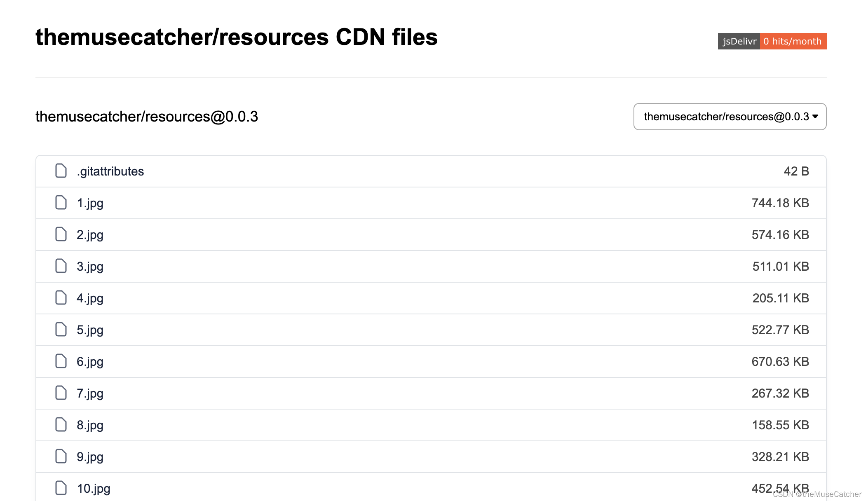The width and height of the screenshot is (868, 501).
Task: Click the file icon next to 5.jpg
Action: (61, 330)
